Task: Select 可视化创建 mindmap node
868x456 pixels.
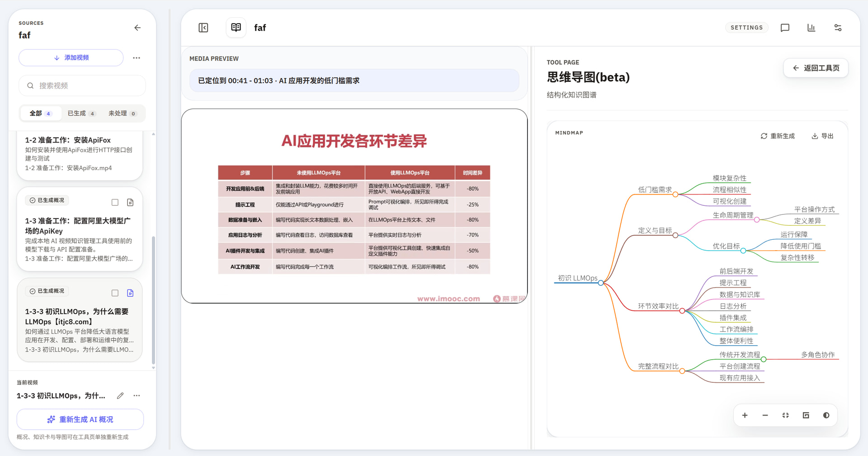Action: coord(730,202)
